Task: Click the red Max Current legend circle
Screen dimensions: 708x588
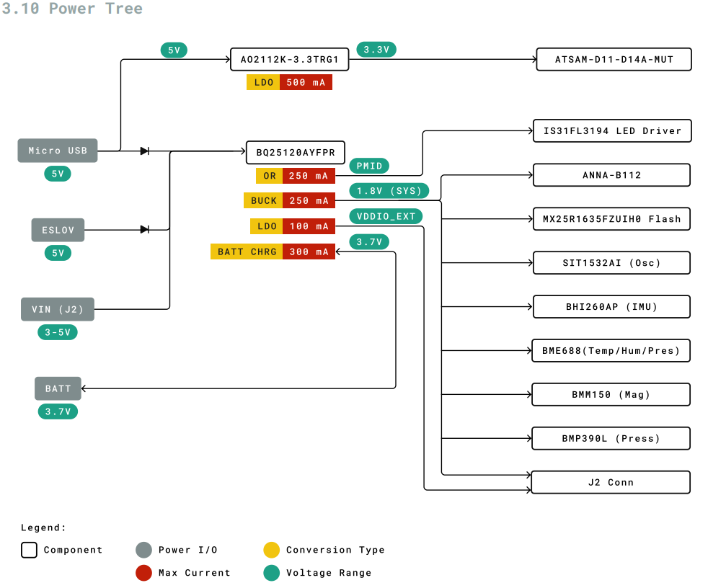Action: click(x=143, y=573)
